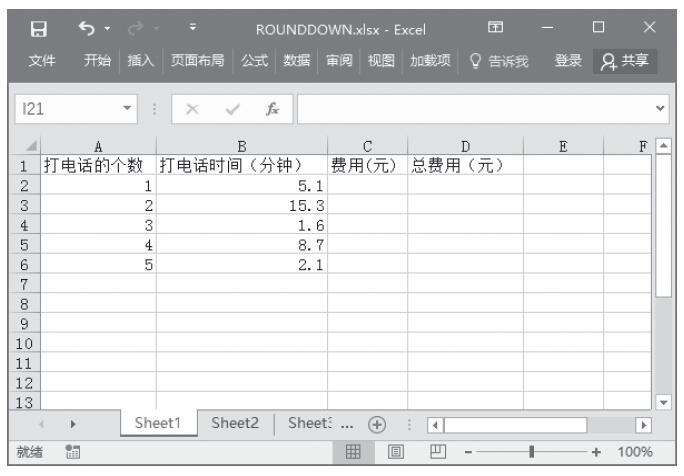Image resolution: width=684 pixels, height=476 pixels.
Task: Switch to Sheet2 tab
Action: (x=235, y=422)
